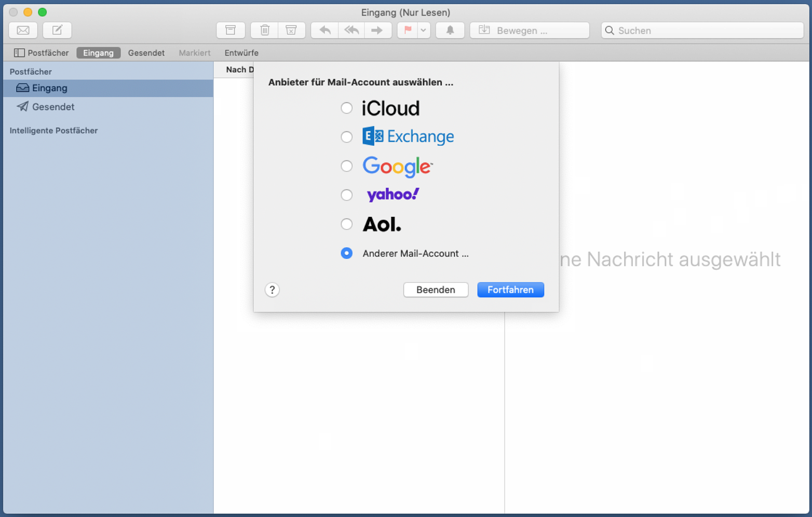Screen dimensions: 812x517
Task: Select the iCloud radio button
Action: 346,108
